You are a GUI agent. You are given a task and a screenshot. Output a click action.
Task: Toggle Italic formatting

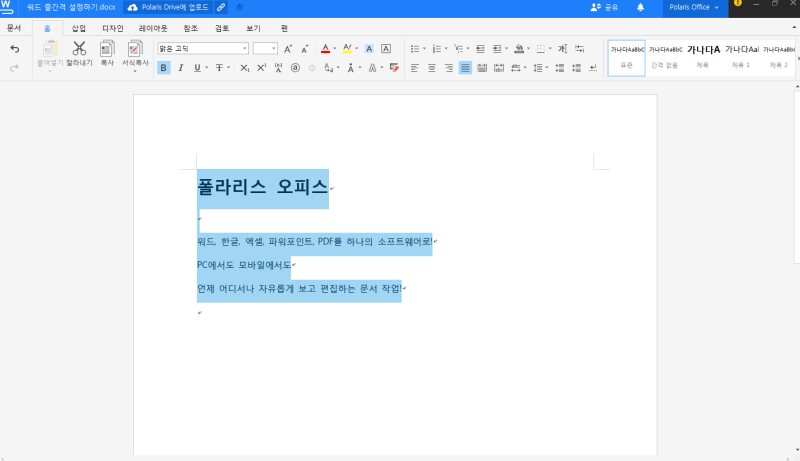pos(180,68)
